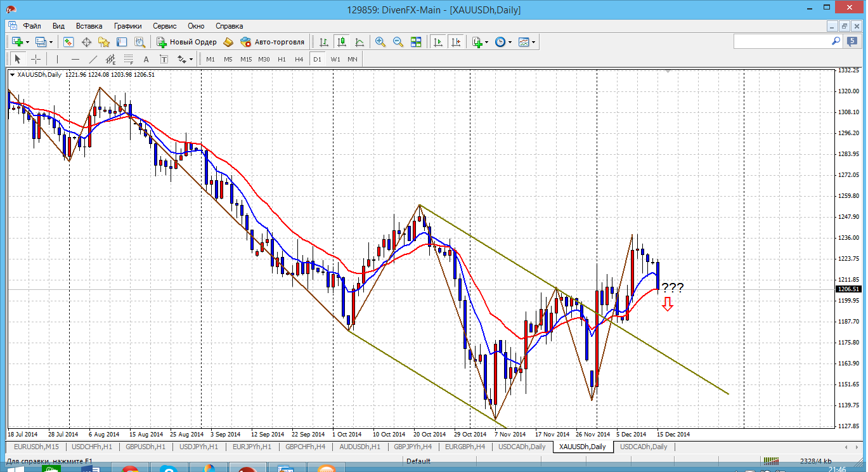Switch chart to candlesticks
Image resolution: width=868 pixels, height=472 pixels.
pos(342,42)
